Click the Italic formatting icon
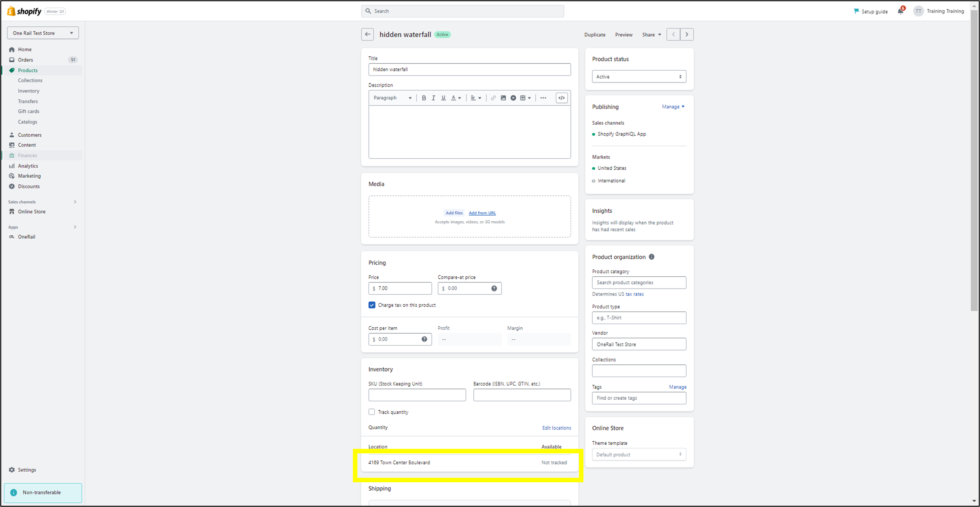980x507 pixels. click(433, 98)
